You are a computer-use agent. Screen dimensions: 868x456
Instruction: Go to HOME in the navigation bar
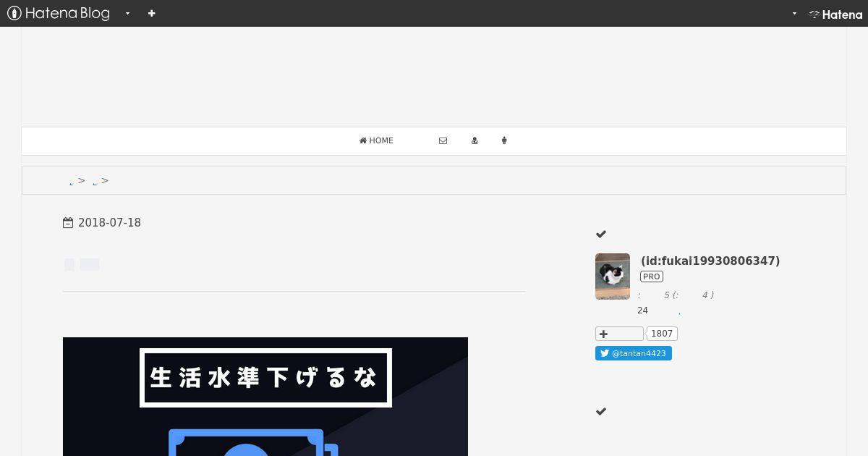click(376, 140)
